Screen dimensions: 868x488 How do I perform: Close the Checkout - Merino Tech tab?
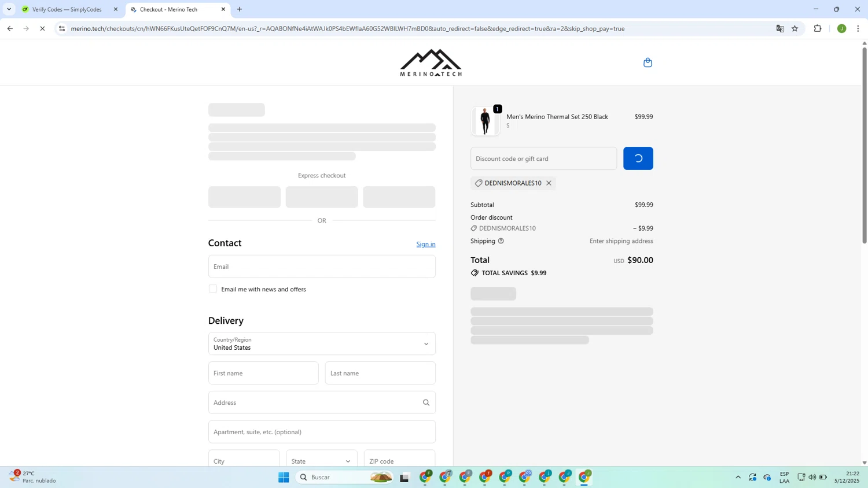[x=223, y=9]
